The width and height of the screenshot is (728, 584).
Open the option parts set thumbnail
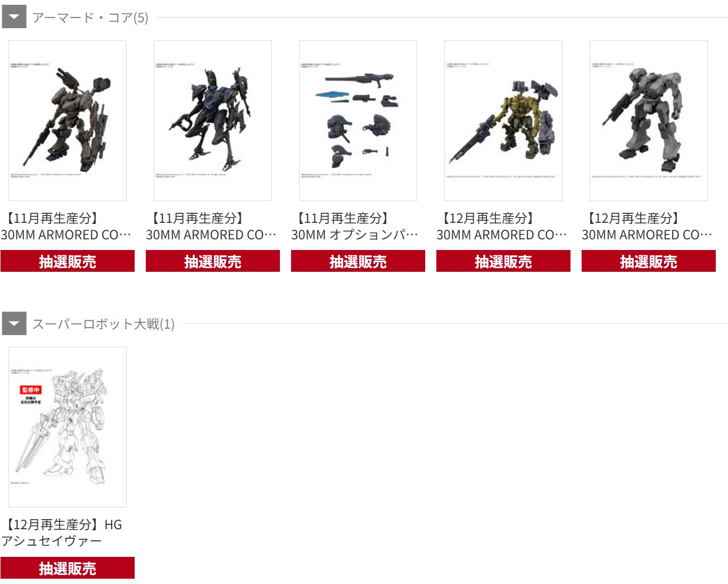click(x=358, y=121)
